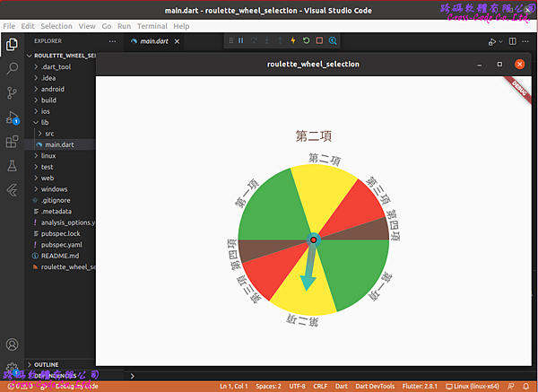
Task: Click UTF-8 encoding in status bar
Action: pyautogui.click(x=297, y=387)
